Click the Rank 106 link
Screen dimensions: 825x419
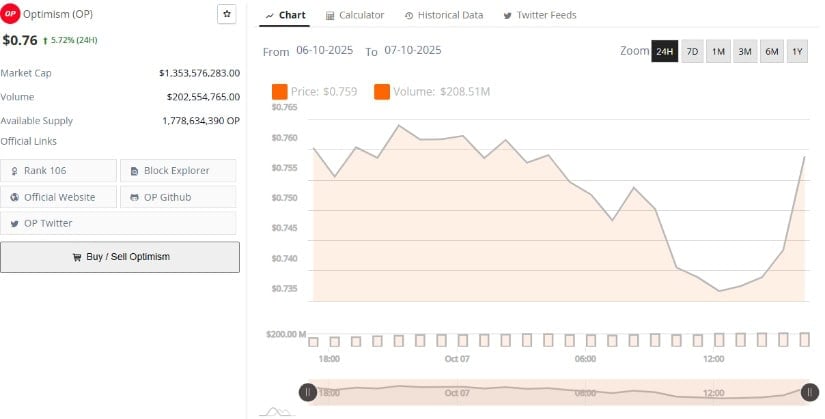pos(59,170)
